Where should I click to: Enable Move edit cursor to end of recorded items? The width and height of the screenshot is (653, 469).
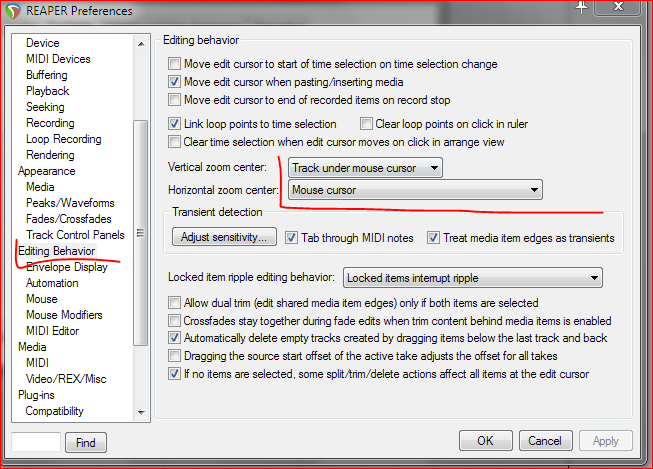[174, 100]
